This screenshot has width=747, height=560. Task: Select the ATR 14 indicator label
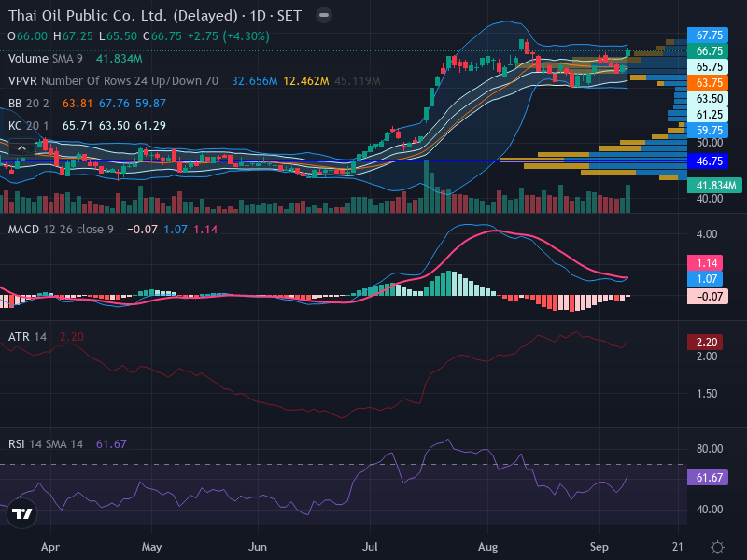[x=27, y=337]
